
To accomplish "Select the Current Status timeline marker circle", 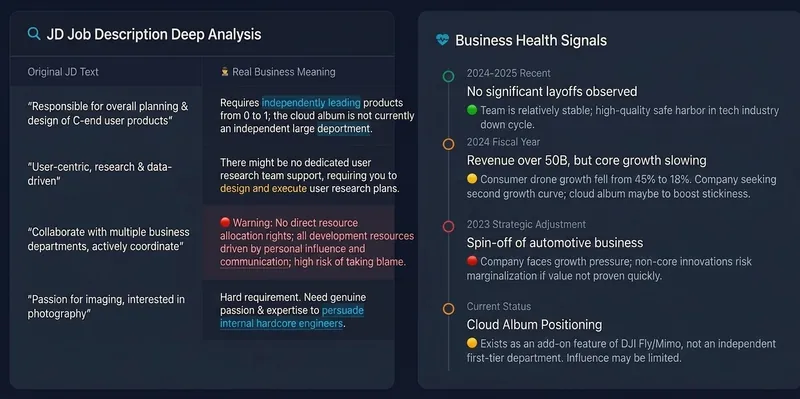I will (448, 309).
